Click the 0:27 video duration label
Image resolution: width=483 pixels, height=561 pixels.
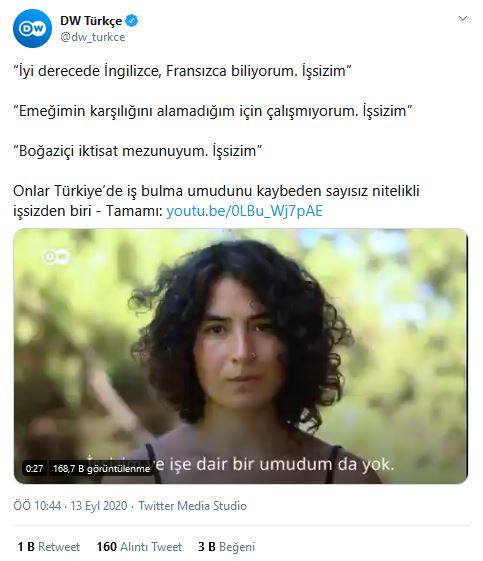click(34, 468)
